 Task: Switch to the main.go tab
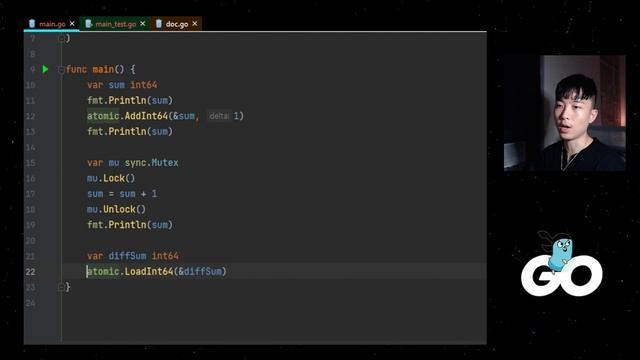pyautogui.click(x=51, y=24)
